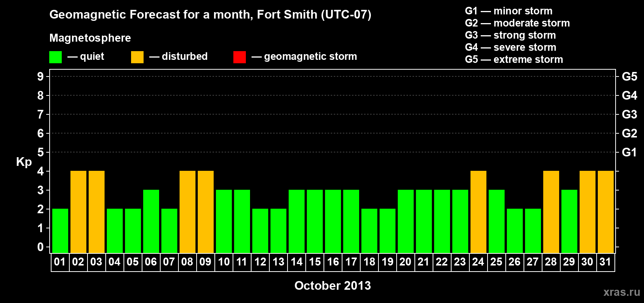Click the 'G4' label on right axis
This screenshot has height=303, width=644.
click(x=630, y=96)
